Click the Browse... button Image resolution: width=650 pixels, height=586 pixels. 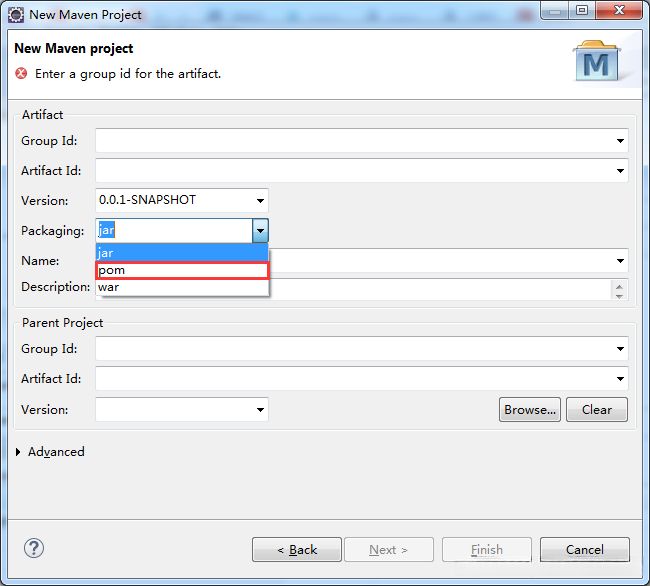point(530,410)
